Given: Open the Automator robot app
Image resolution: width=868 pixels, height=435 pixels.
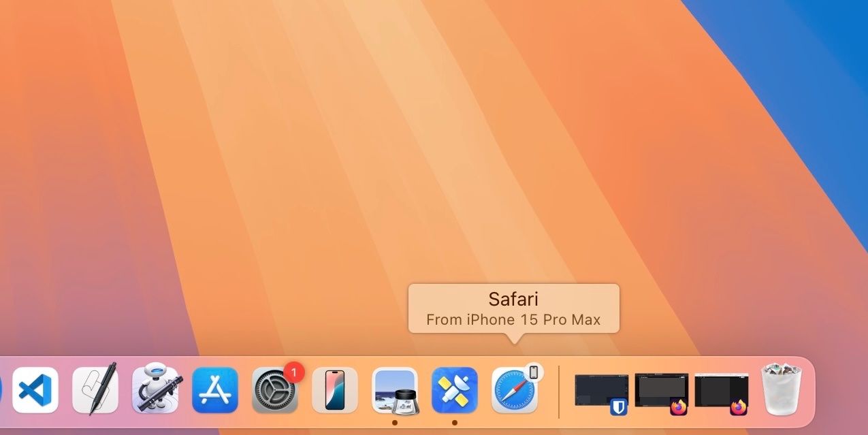Looking at the screenshot, I should [156, 388].
